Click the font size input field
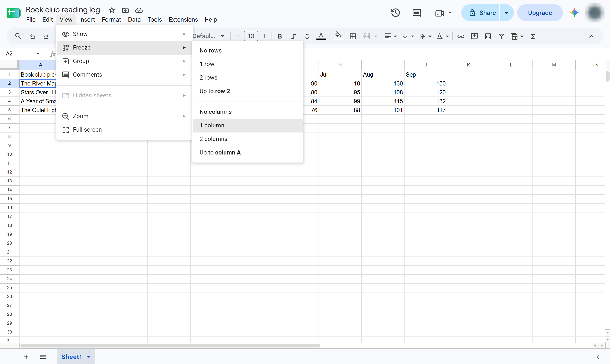The height and width of the screenshot is (364, 610). [251, 36]
